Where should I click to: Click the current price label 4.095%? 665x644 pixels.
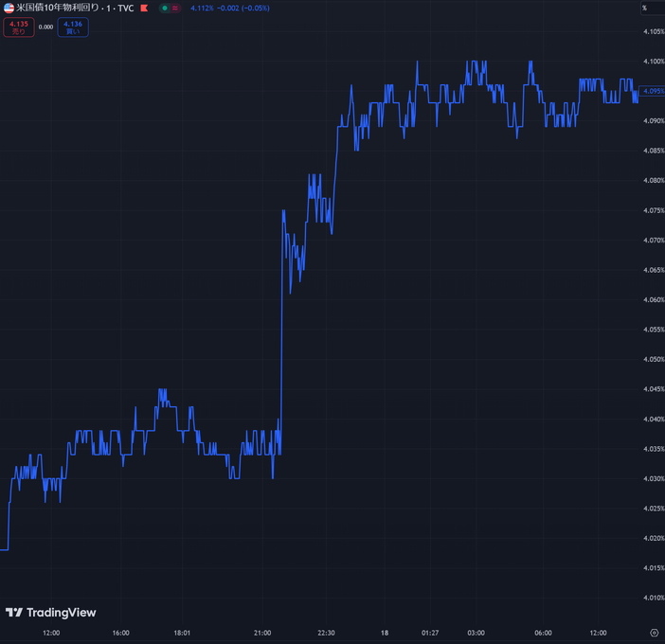point(653,91)
